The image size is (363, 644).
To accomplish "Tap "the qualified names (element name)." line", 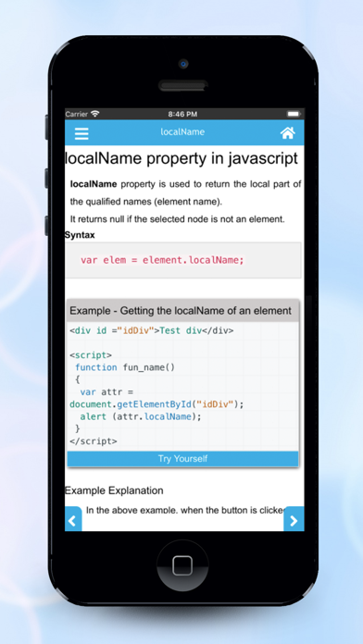I will pos(146,202).
